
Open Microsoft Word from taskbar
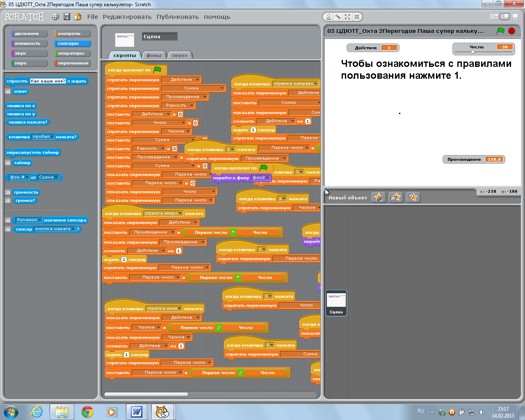click(137, 412)
